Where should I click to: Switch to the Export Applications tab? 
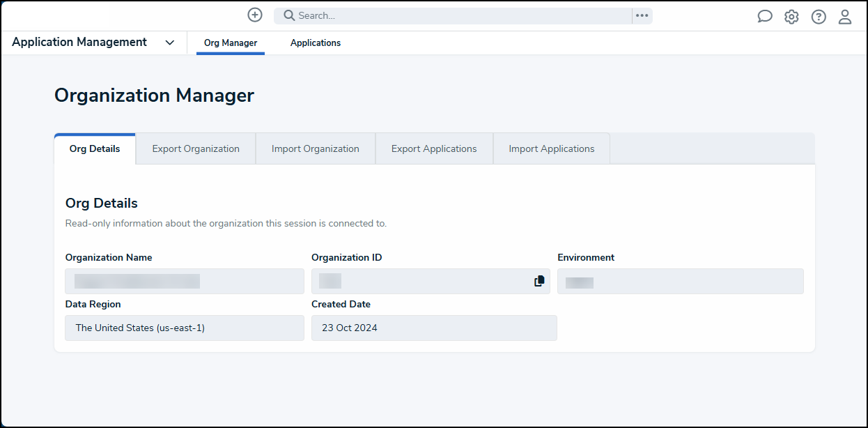434,148
